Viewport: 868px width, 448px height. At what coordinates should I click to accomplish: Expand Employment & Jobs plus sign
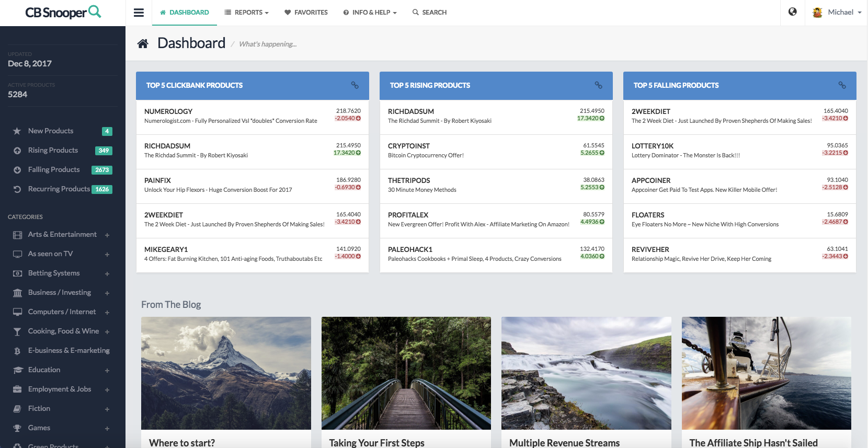tap(107, 390)
